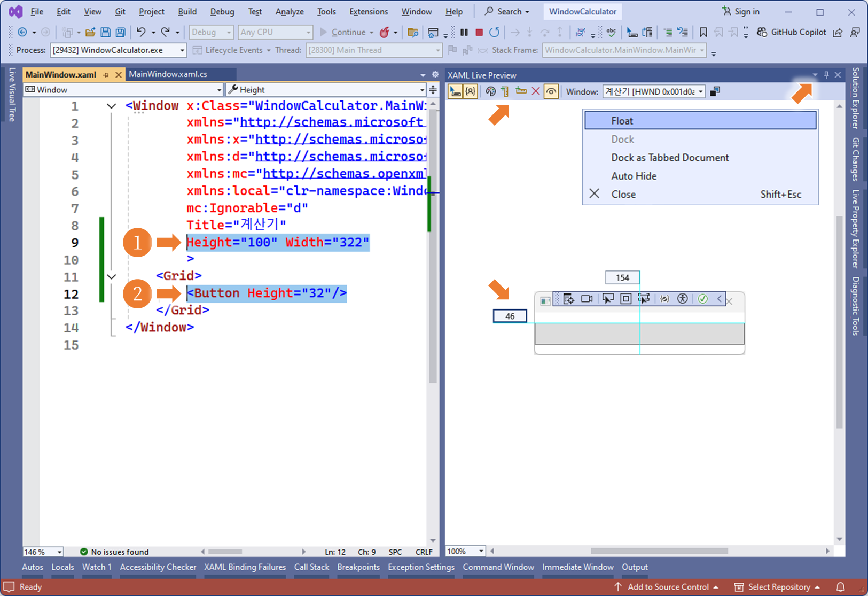Click the GitHub Copilot icon

coord(762,32)
